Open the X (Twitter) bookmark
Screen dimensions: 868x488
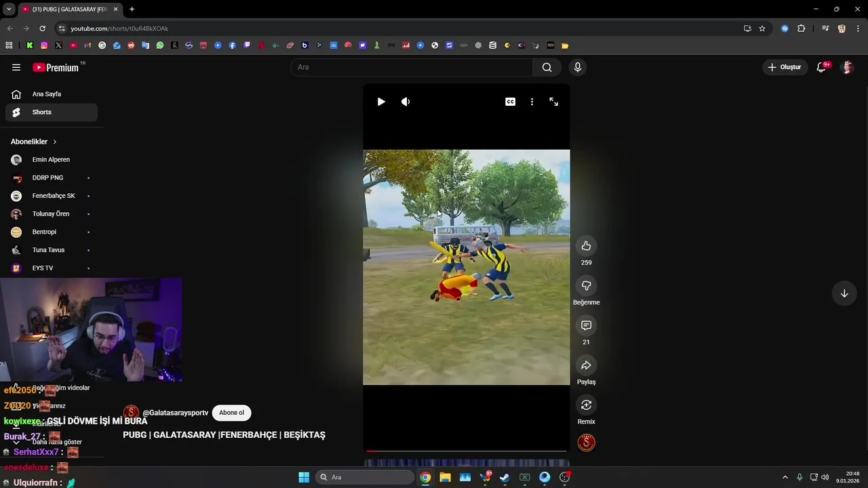58,45
